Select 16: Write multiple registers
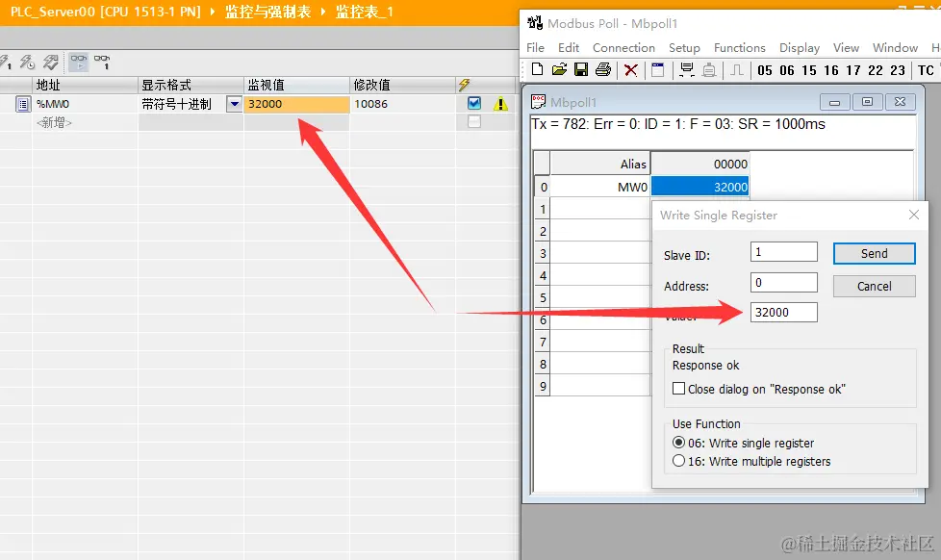Screen dimensions: 941x560 click(x=678, y=460)
